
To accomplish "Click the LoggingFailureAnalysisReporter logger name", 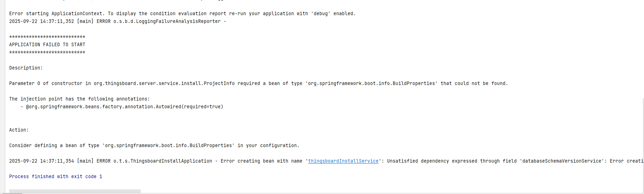I will [x=167, y=22].
